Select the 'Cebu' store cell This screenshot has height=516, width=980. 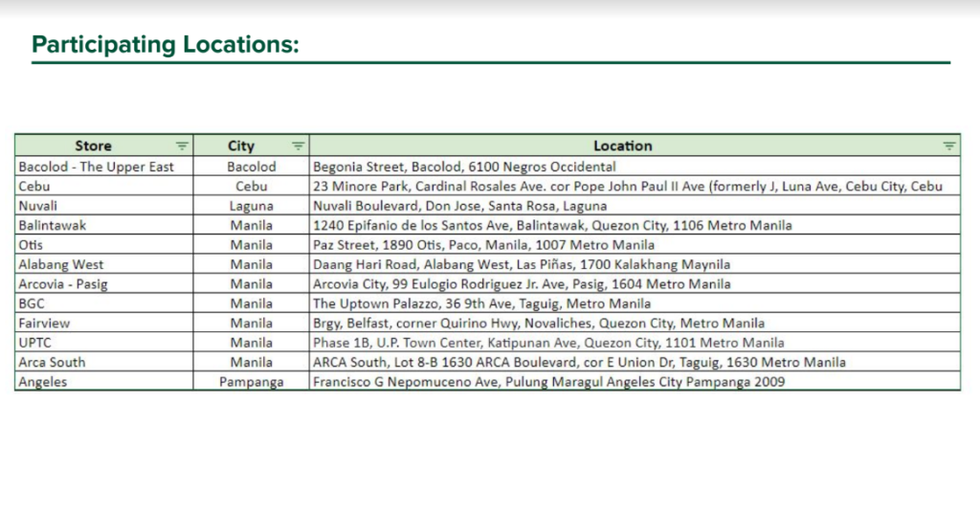click(104, 186)
